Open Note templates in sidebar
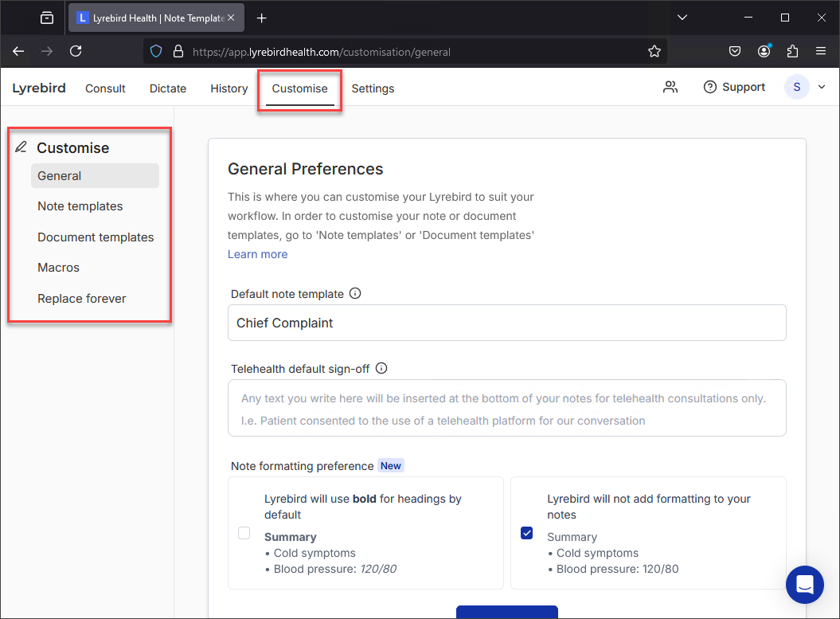 80,206
